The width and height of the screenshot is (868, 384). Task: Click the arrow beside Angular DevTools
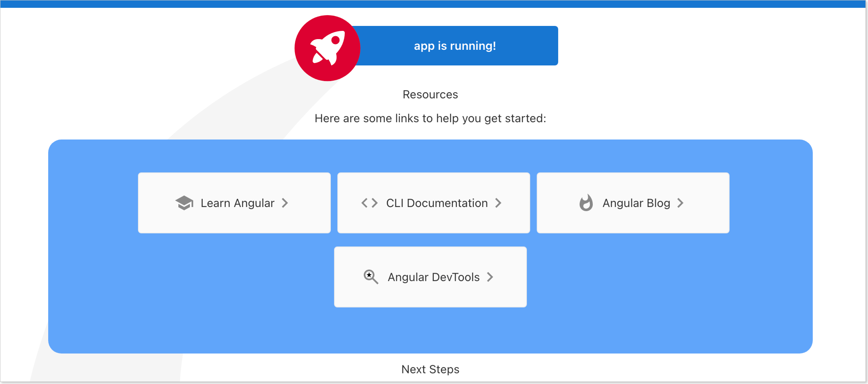pos(490,277)
